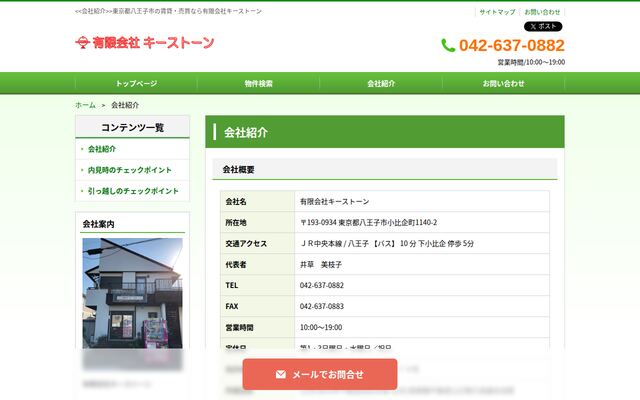Open 引っ越しのチェックポイント sidebar link
The width and height of the screenshot is (640, 400).
pyautogui.click(x=133, y=191)
